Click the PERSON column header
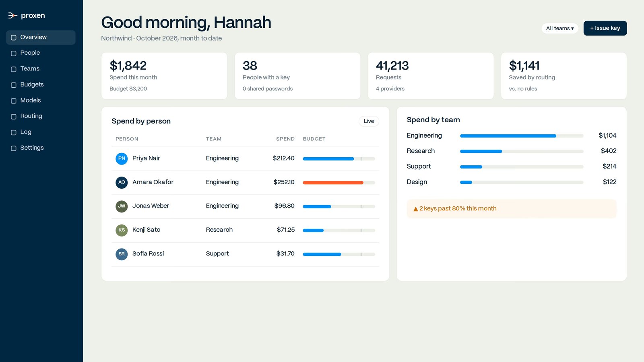The image size is (644, 362). [x=127, y=139]
